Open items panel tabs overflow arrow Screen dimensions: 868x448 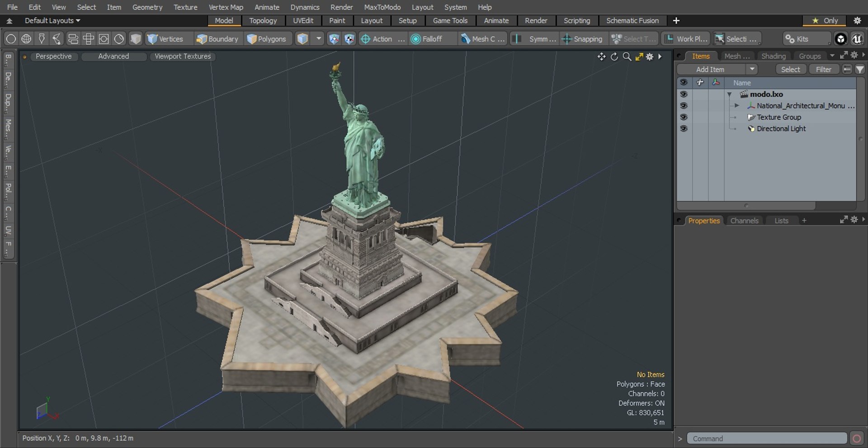pyautogui.click(x=832, y=56)
